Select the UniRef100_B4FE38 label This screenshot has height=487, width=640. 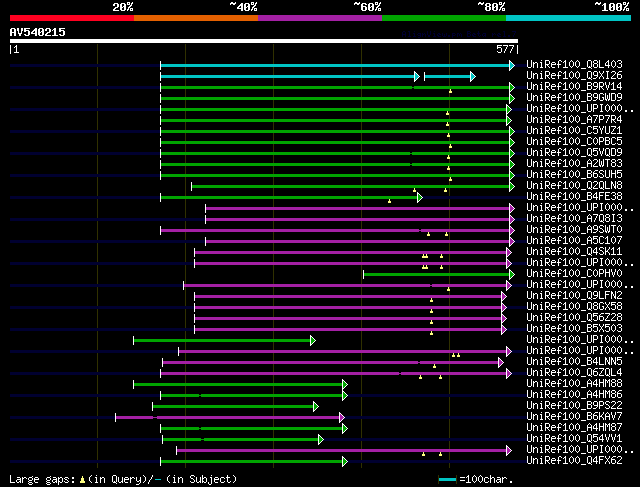click(574, 197)
